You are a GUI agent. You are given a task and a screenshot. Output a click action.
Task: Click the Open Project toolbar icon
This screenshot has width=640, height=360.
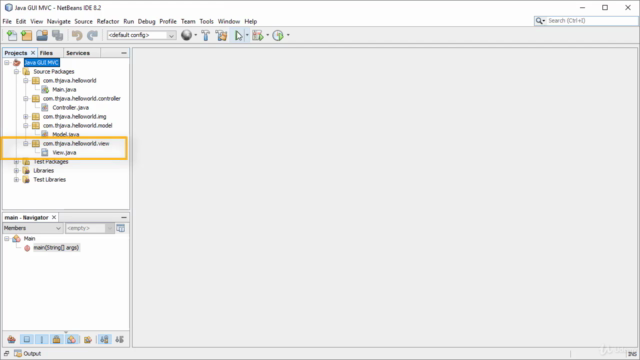pyautogui.click(x=42, y=36)
